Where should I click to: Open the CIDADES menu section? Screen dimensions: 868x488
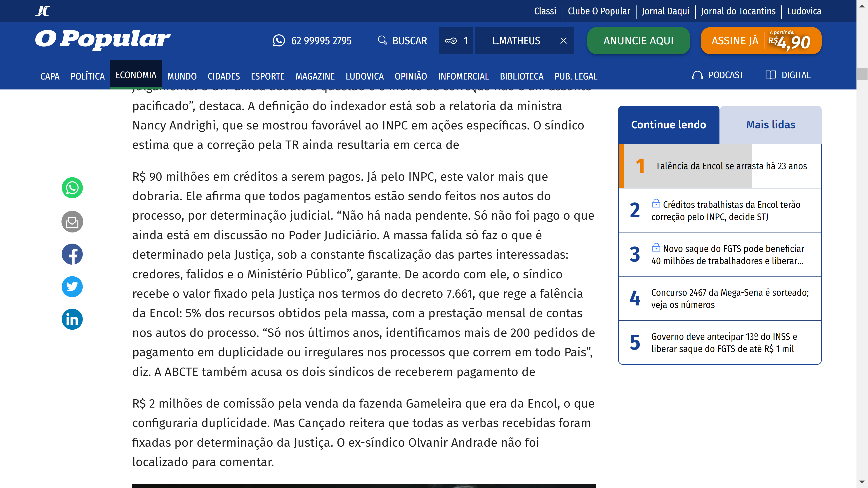[223, 76]
